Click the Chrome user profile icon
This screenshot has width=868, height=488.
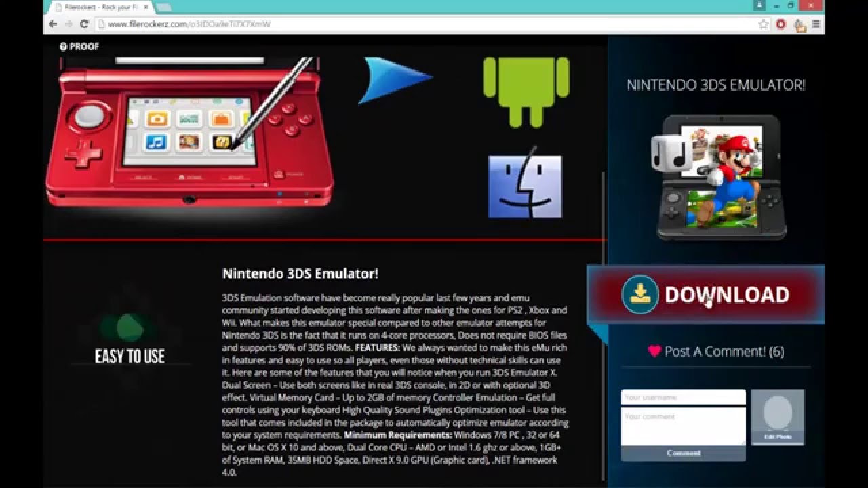click(758, 5)
